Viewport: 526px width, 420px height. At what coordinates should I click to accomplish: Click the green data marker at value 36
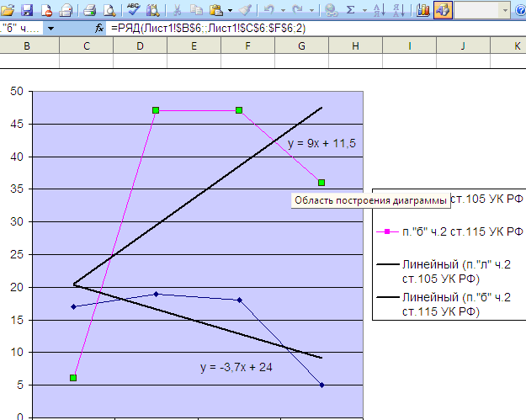point(321,183)
